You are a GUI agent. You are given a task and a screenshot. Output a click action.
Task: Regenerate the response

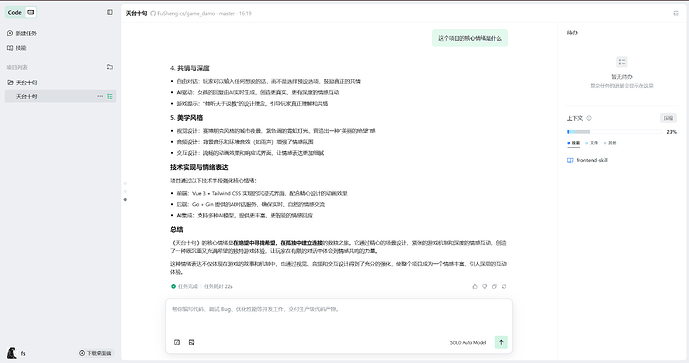tap(504, 287)
